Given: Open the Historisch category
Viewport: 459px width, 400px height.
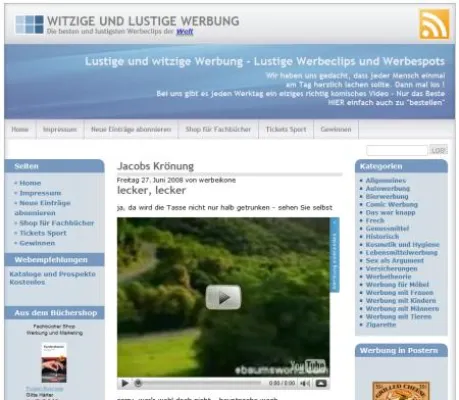Looking at the screenshot, I should (382, 236).
